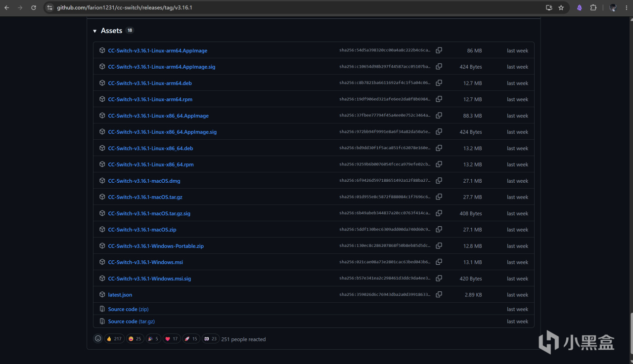
Task: Download CC-Switch-v3.16.1-macOS.zip
Action: click(x=142, y=230)
